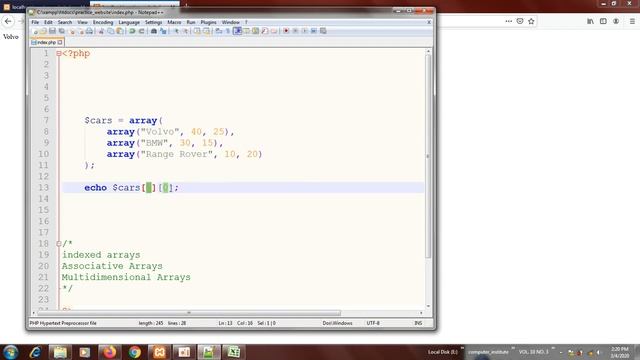Viewport: 640px width, 360px height.
Task: Click the browser page actions ellipsis
Action: pos(508,21)
